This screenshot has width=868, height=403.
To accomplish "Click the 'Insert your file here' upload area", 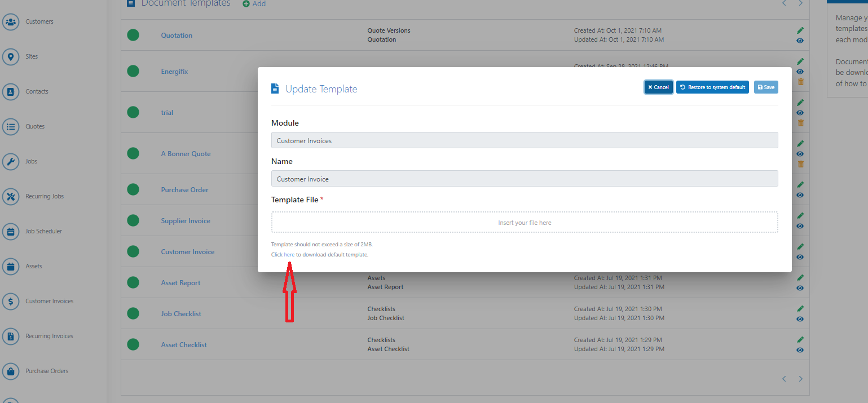I will coord(525,223).
